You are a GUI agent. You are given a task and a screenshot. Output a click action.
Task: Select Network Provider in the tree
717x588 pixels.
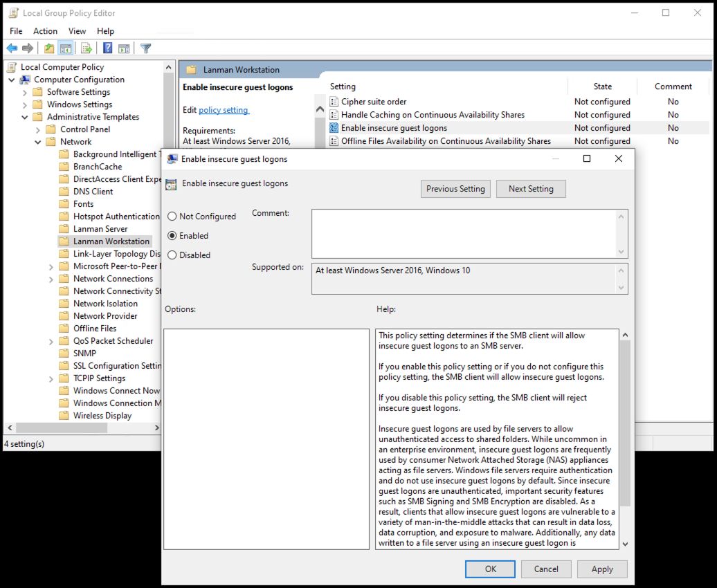pyautogui.click(x=105, y=316)
